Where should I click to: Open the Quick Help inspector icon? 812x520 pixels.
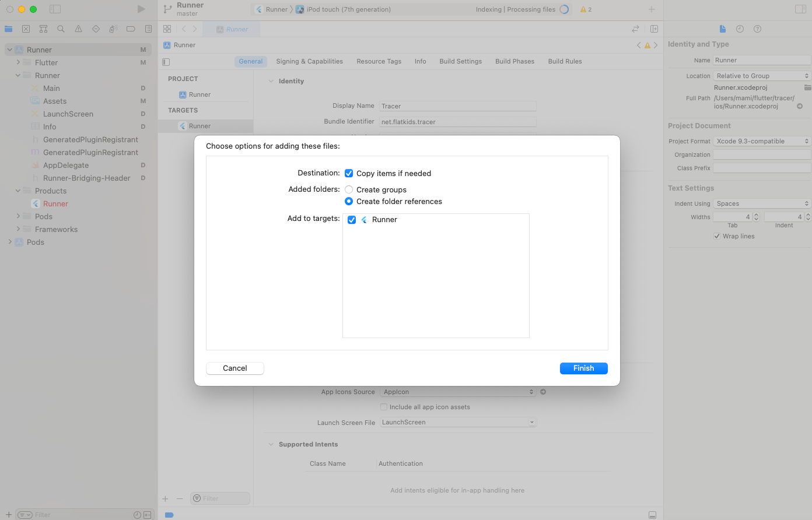pyautogui.click(x=757, y=29)
